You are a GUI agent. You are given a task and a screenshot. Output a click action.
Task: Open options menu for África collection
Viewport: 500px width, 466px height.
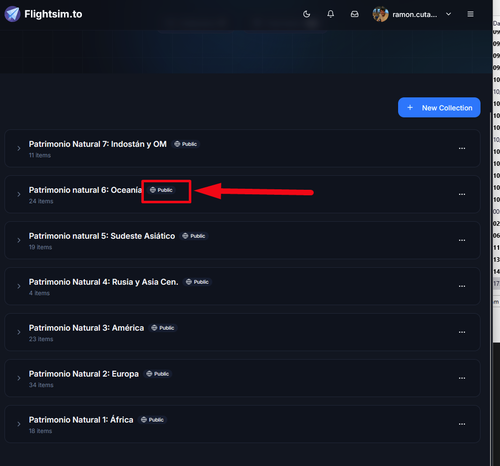[462, 424]
